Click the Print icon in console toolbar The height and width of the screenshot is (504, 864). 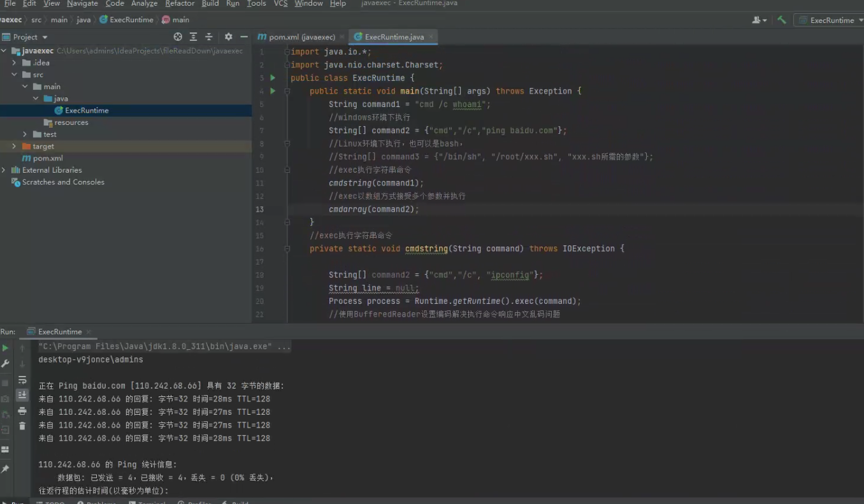(22, 411)
